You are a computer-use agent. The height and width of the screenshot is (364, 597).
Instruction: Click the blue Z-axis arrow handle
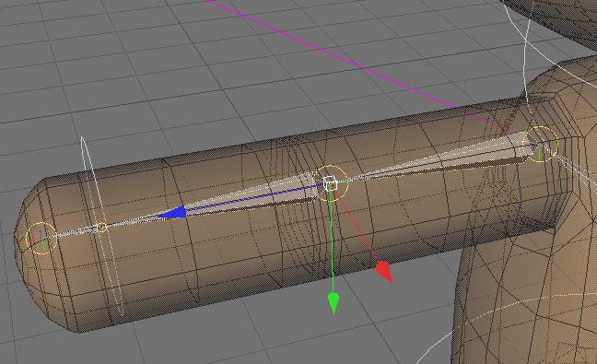[171, 213]
